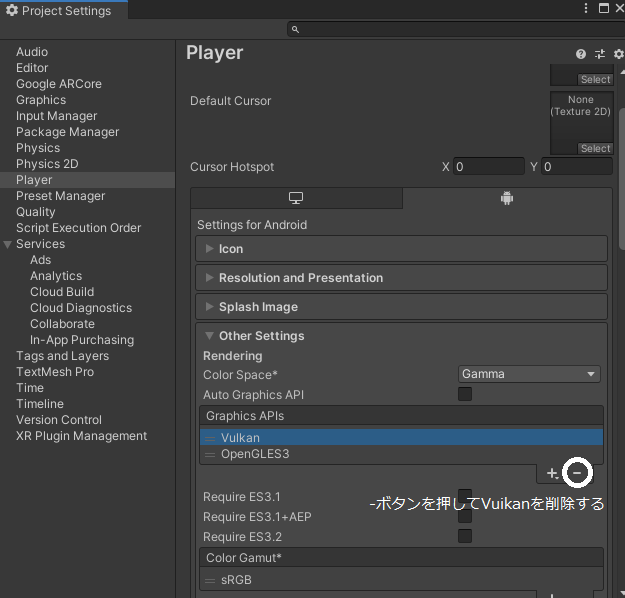Add a new Graphics API with plus

click(552, 473)
